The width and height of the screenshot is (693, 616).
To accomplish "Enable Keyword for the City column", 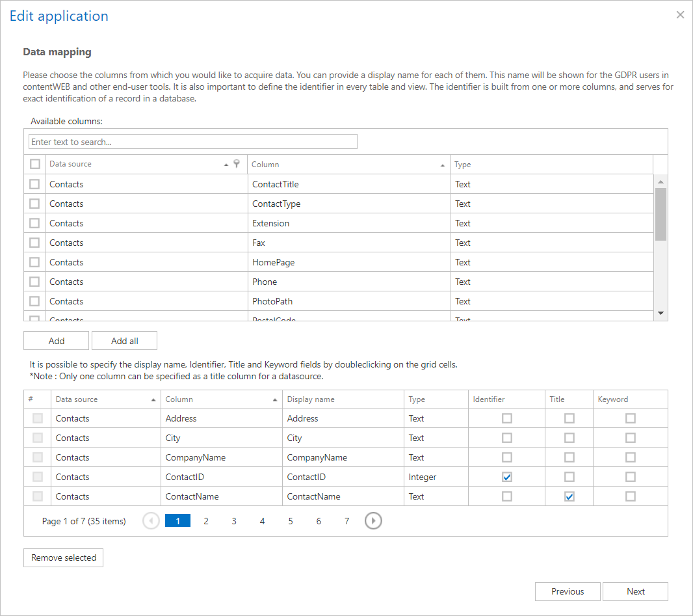I will pos(631,438).
